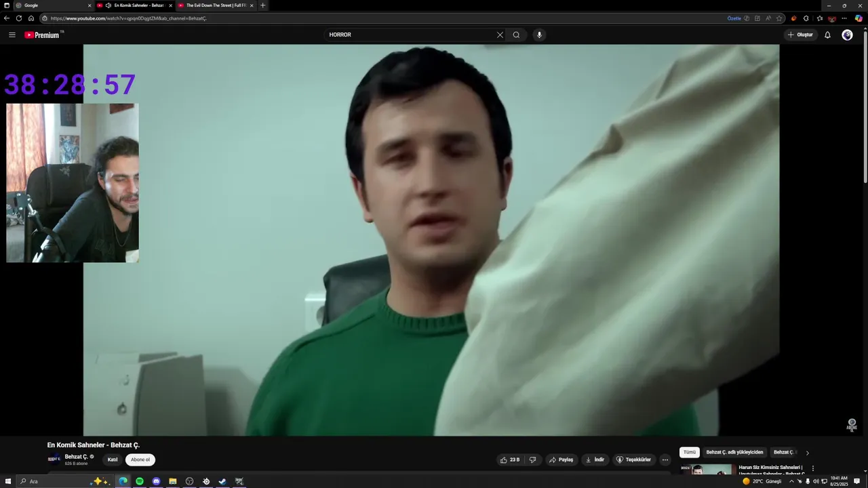
Task: Switch to The Evil Down The Street tab
Action: tap(216, 5)
